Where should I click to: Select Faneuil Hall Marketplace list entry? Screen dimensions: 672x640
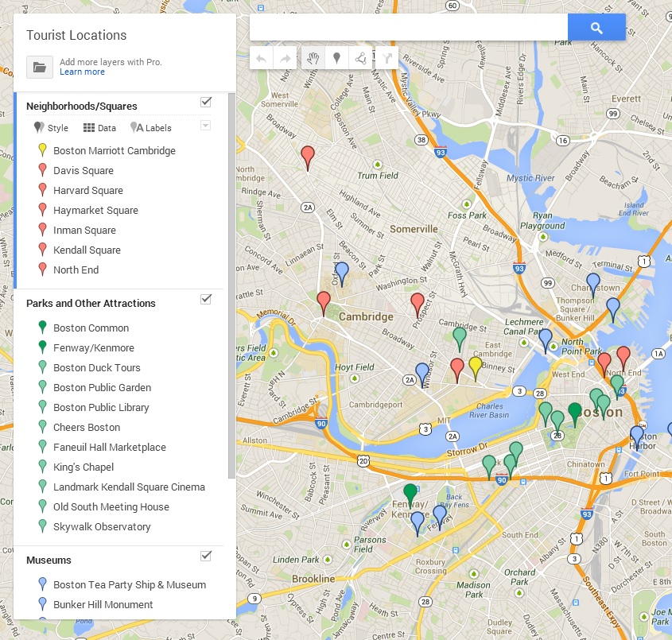[x=109, y=448]
